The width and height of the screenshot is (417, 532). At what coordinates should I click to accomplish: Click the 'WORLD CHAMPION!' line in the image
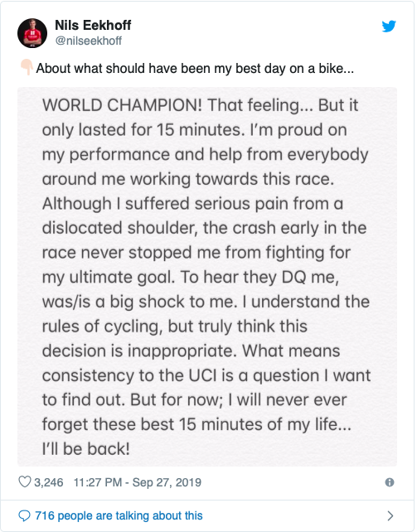pos(200,105)
